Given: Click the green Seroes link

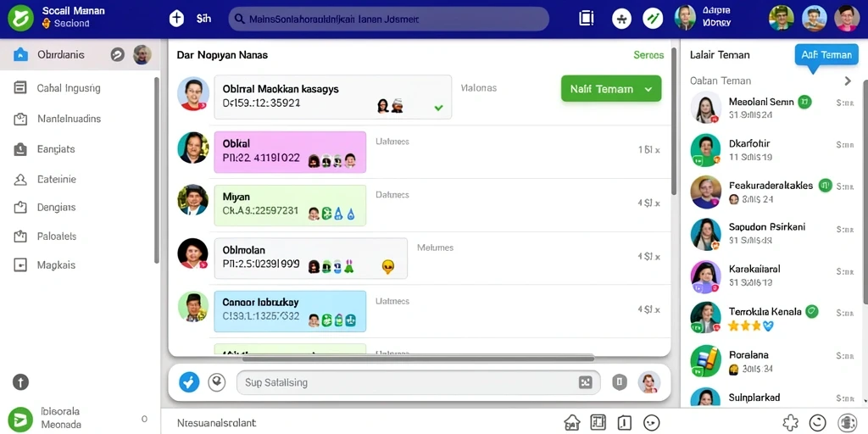Looking at the screenshot, I should [x=648, y=55].
